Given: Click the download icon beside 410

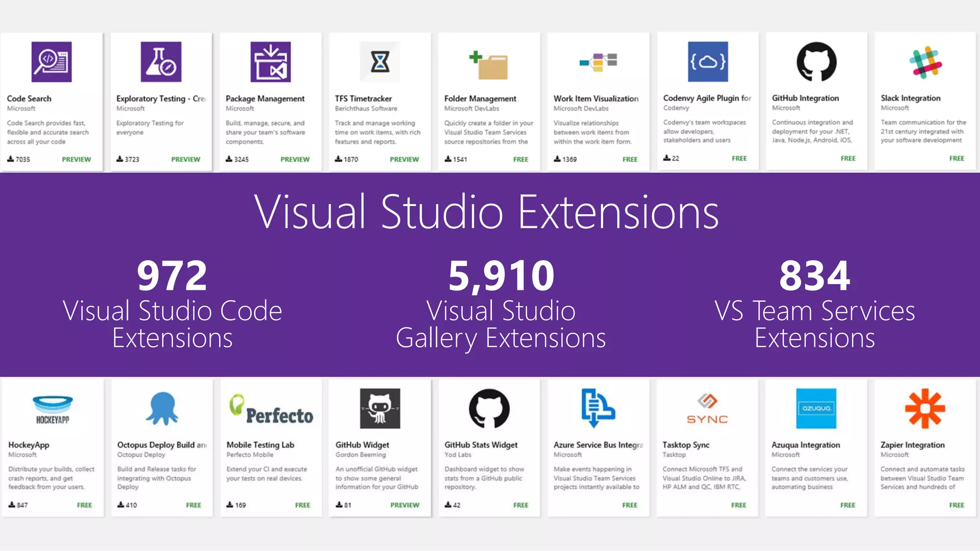Looking at the screenshot, I should click(121, 505).
